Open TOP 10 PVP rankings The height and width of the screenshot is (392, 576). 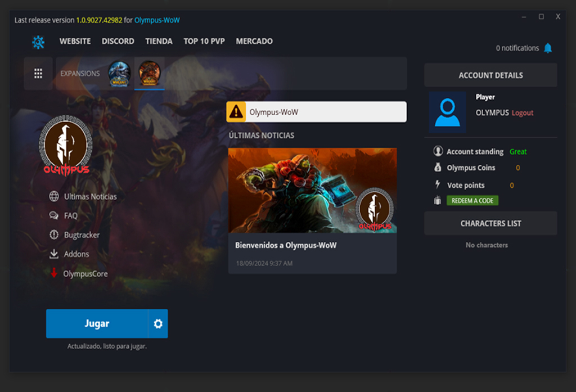click(204, 41)
